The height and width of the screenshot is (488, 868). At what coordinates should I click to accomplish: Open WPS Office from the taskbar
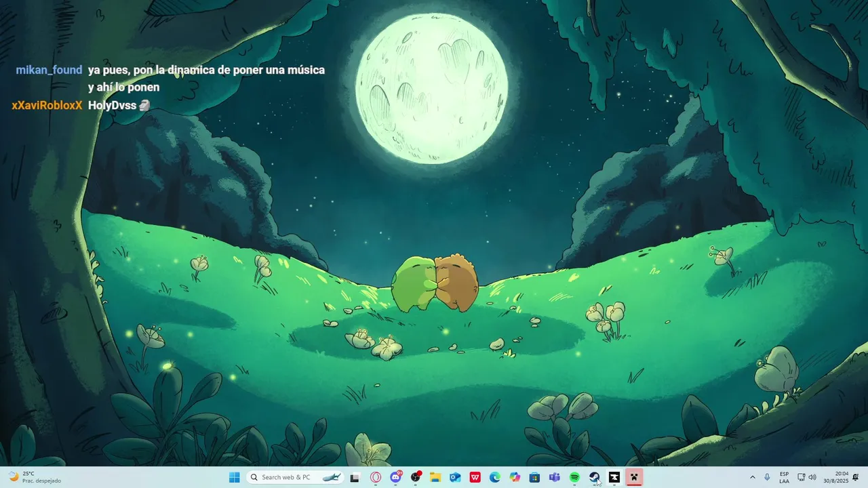point(475,477)
